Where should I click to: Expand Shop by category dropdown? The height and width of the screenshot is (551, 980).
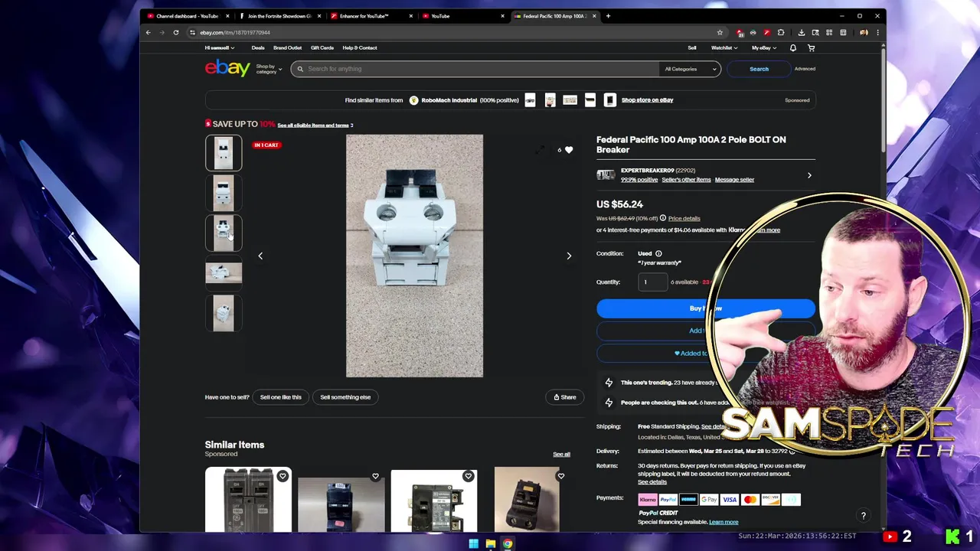click(x=269, y=69)
